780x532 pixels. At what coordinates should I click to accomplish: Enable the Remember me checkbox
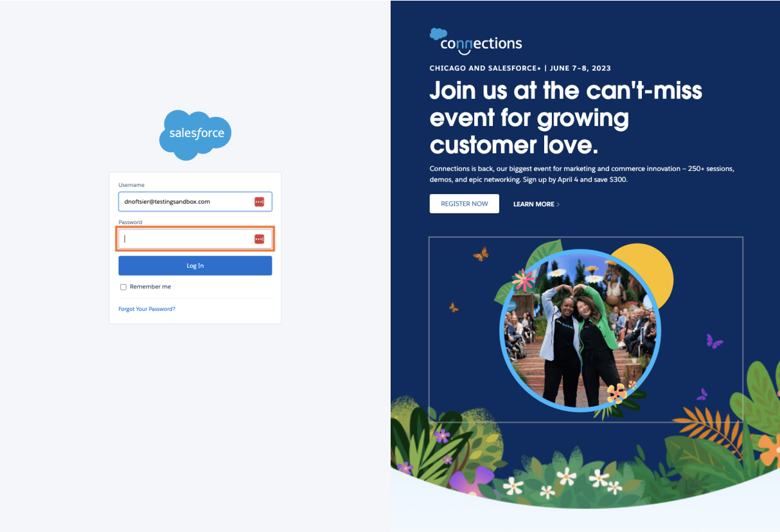tap(123, 287)
